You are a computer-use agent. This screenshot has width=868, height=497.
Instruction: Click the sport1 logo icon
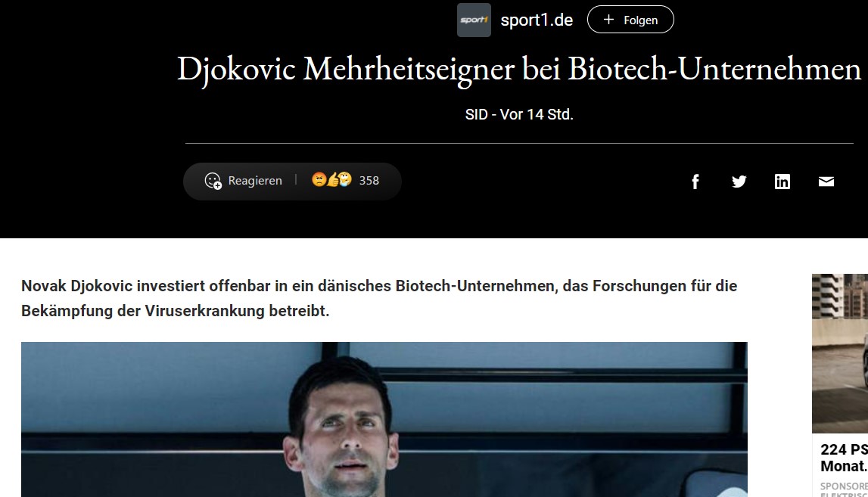(x=474, y=20)
